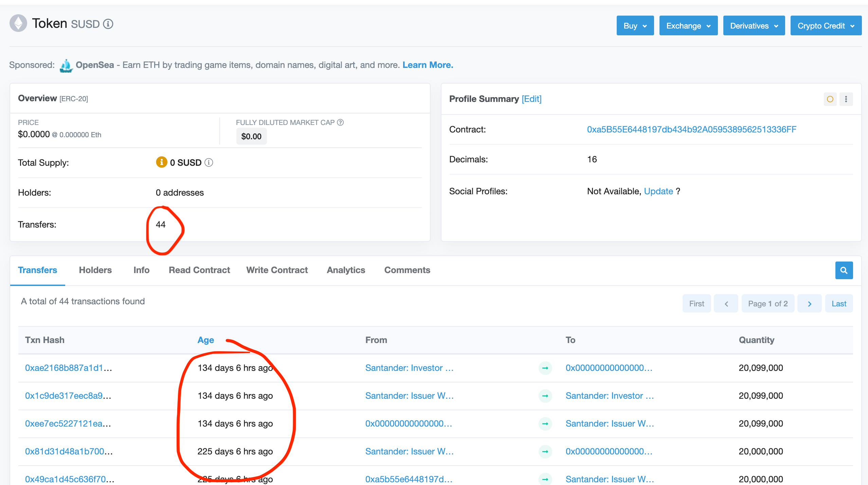The width and height of the screenshot is (868, 485).
Task: Click the Ethereum token logo at the top left
Action: point(18,23)
